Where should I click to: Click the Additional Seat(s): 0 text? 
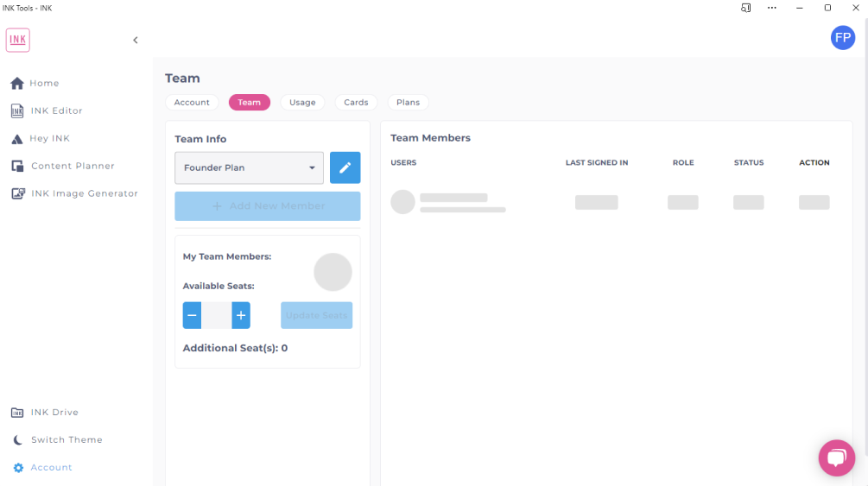point(235,348)
